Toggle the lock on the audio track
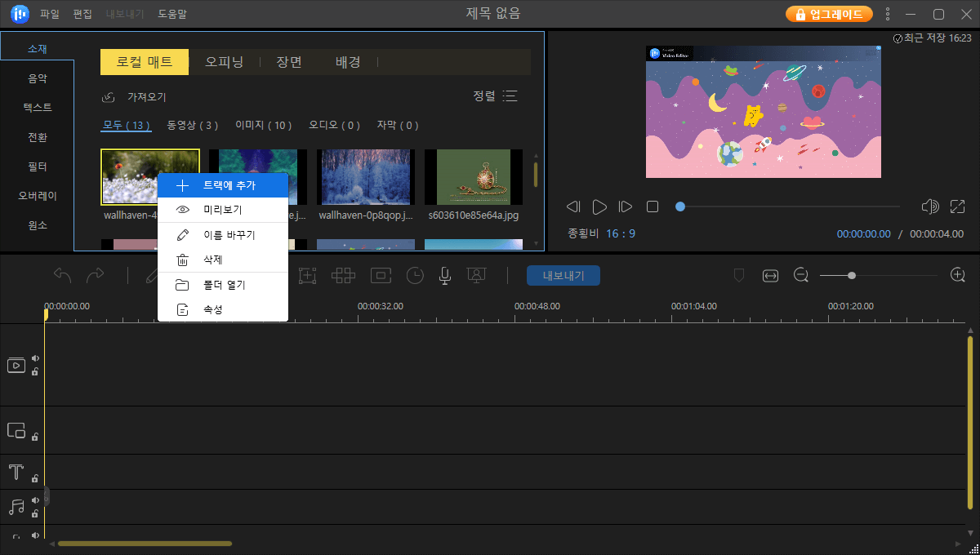 (34, 514)
